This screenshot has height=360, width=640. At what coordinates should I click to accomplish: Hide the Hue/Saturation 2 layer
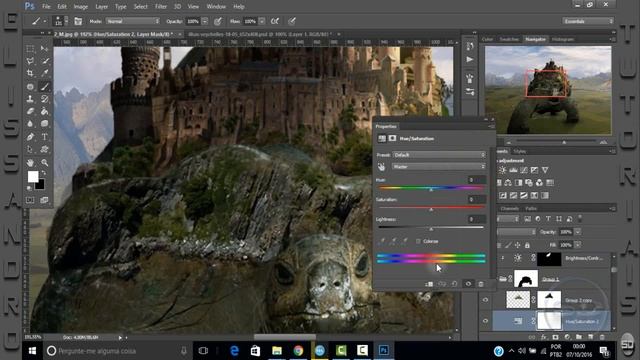click(485, 321)
